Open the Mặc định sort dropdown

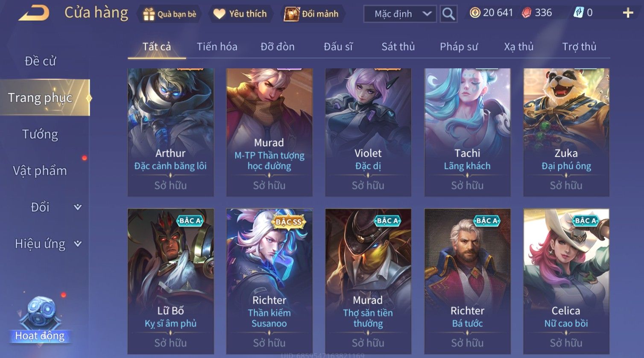pyautogui.click(x=400, y=14)
